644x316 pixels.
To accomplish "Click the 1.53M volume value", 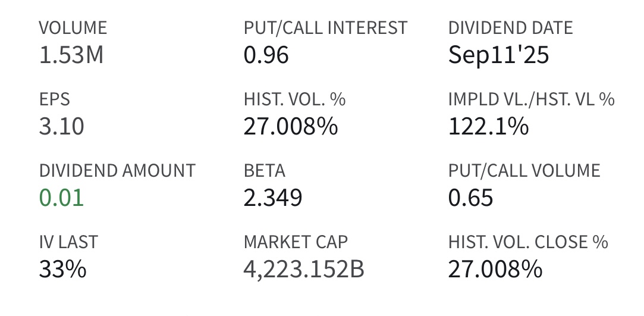I will 71,55.
